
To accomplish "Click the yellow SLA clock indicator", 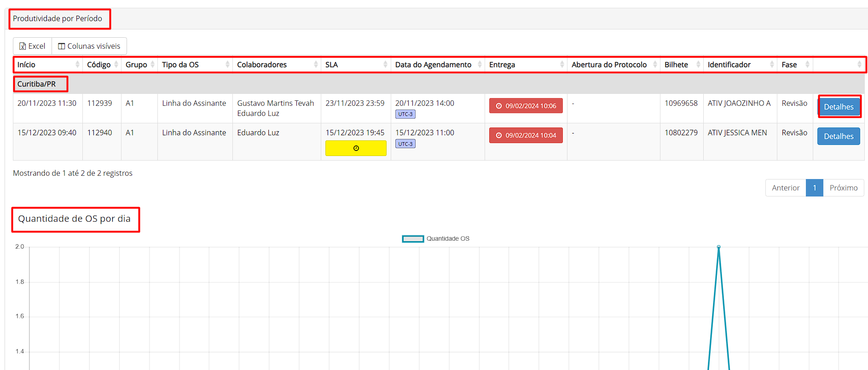I will click(356, 148).
